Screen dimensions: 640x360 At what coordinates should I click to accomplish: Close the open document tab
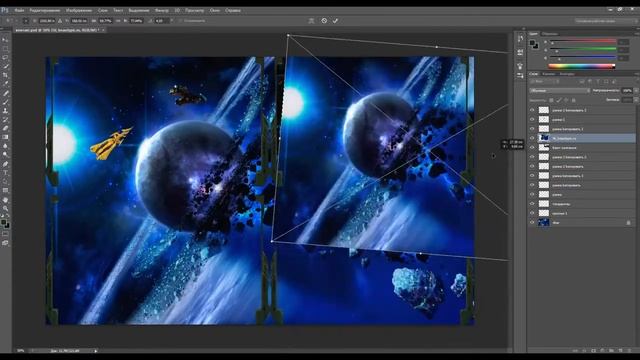103,30
